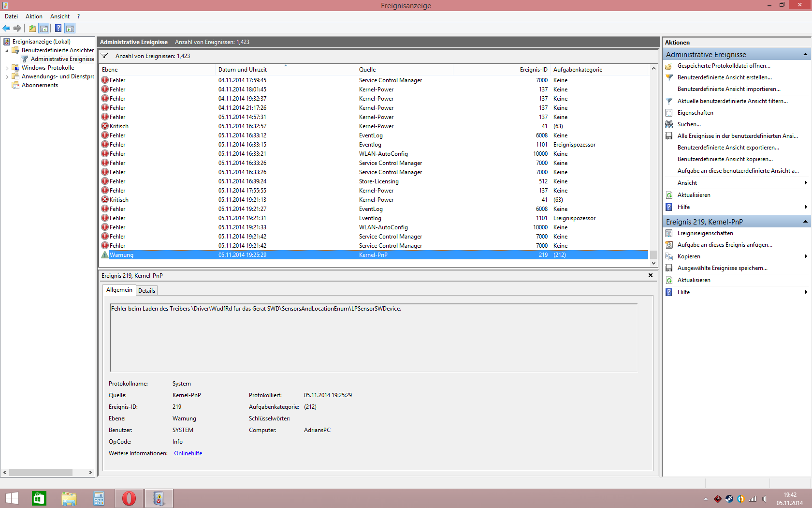Collapse Administrative Ereignisse actions section

pyautogui.click(x=805, y=54)
